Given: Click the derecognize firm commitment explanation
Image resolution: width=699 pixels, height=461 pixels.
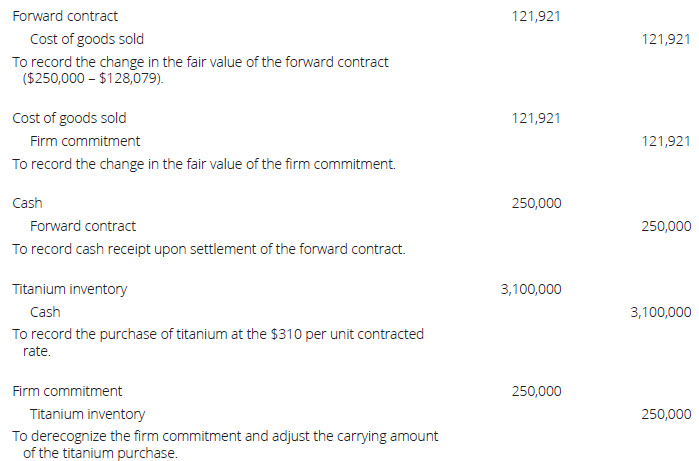Looking at the screenshot, I should click(x=224, y=436).
